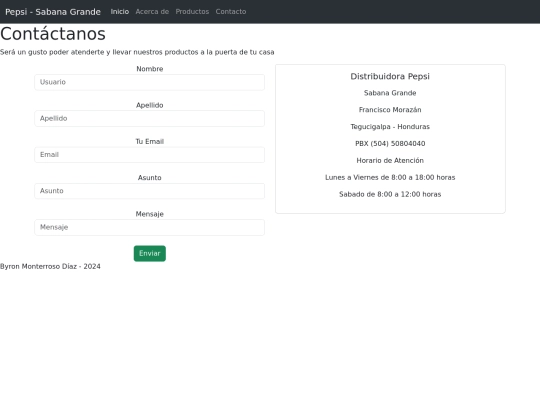Screen dimensions: 540x405
Task: Click the Contáctanos heading
Action: (x=53, y=34)
